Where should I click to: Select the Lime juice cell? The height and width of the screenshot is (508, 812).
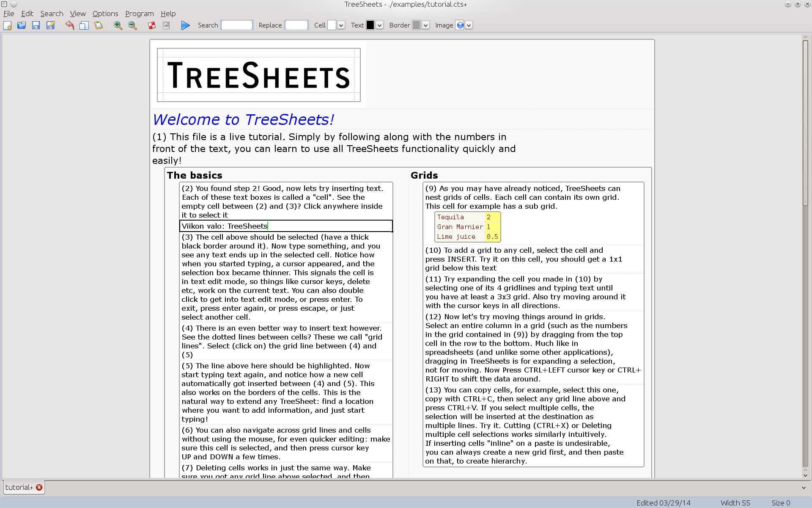(460, 237)
